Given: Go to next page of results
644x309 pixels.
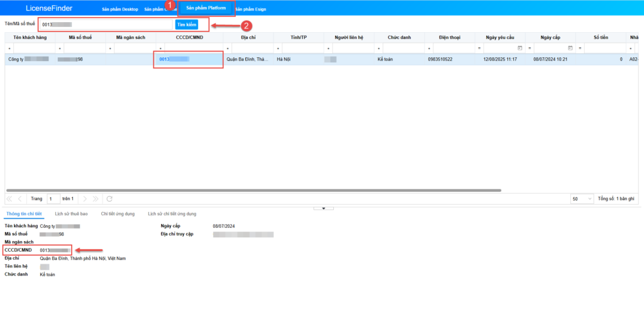Looking at the screenshot, I should click(x=86, y=199).
